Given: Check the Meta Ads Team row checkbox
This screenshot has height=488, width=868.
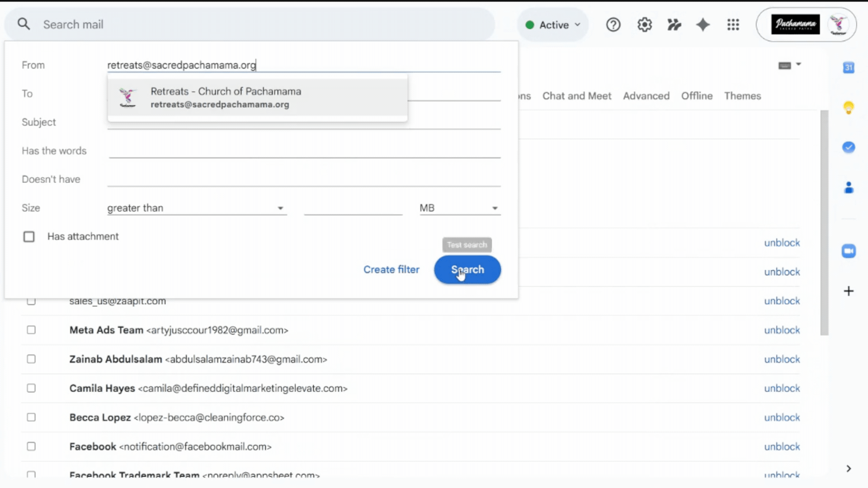Looking at the screenshot, I should (x=31, y=330).
